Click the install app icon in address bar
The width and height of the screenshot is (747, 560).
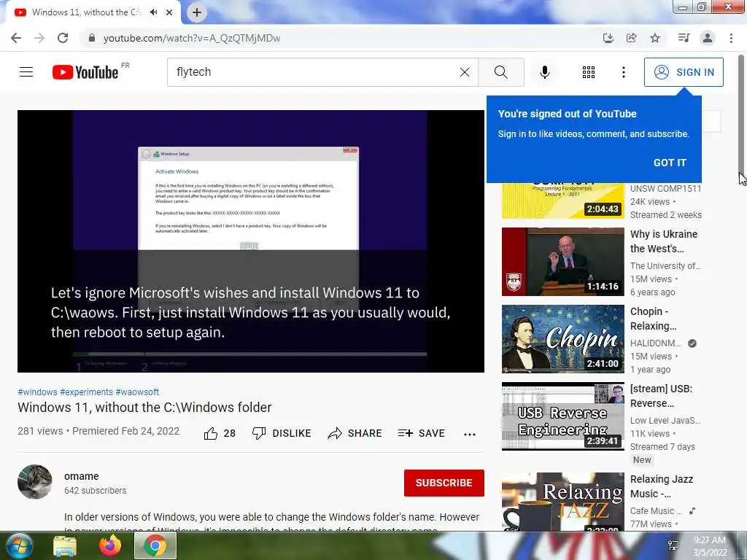pos(608,38)
